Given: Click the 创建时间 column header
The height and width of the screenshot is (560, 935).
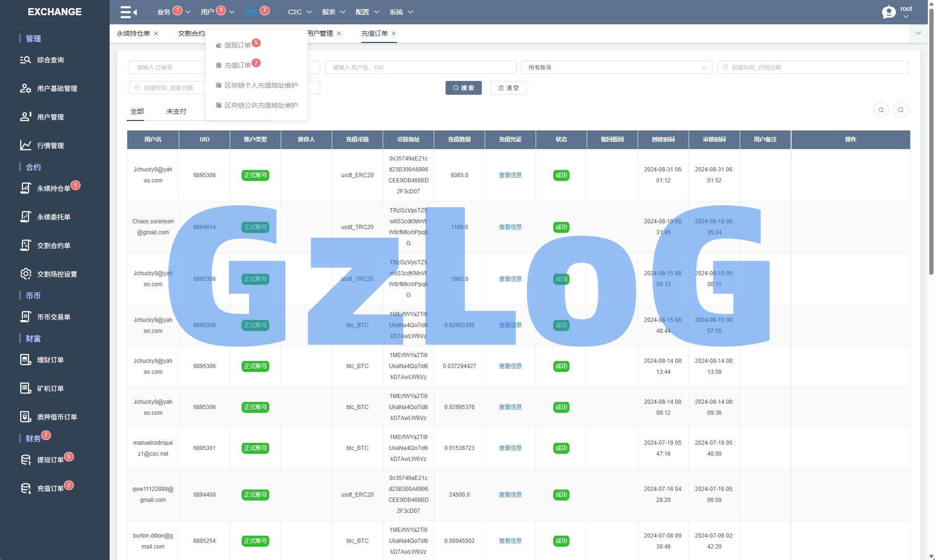Looking at the screenshot, I should coord(663,140).
